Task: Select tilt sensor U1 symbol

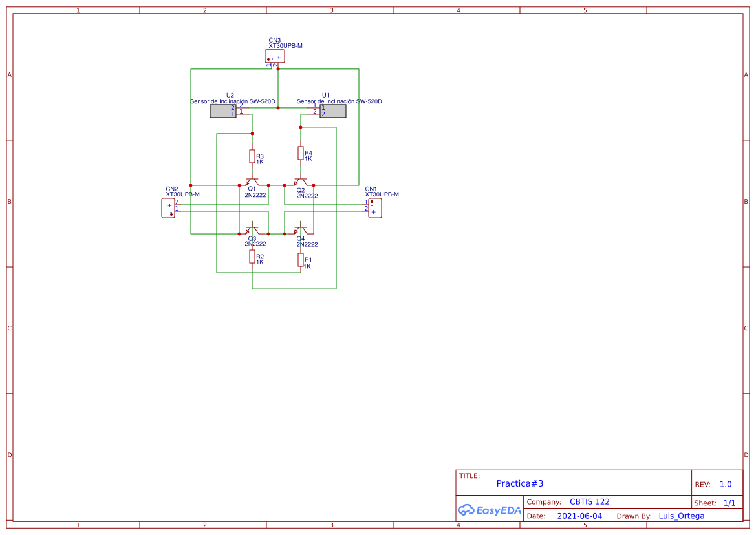Action: (x=332, y=110)
